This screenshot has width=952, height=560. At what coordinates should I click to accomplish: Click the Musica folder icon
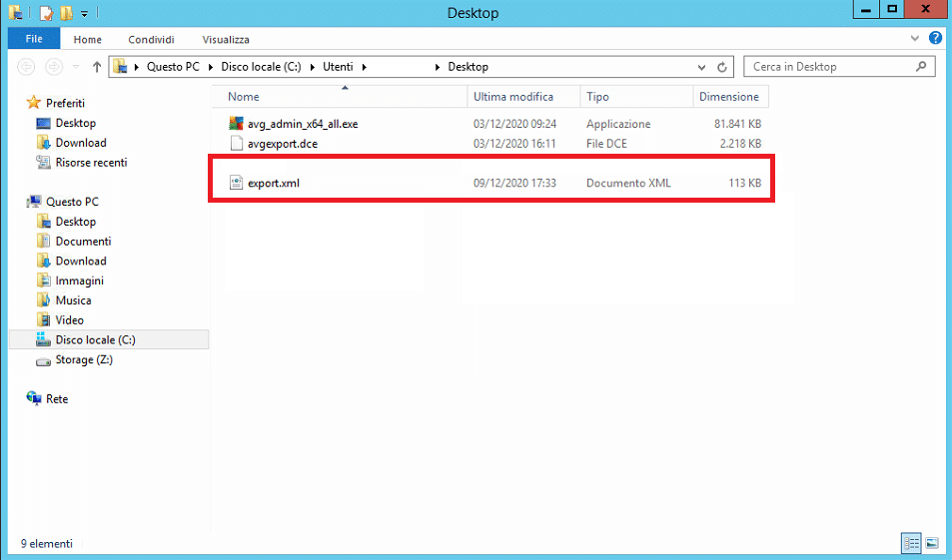click(43, 299)
